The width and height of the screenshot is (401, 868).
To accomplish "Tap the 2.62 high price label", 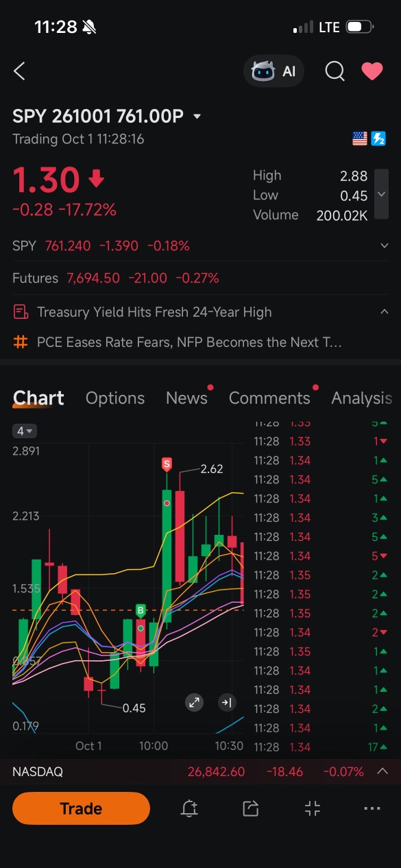I will point(212,470).
